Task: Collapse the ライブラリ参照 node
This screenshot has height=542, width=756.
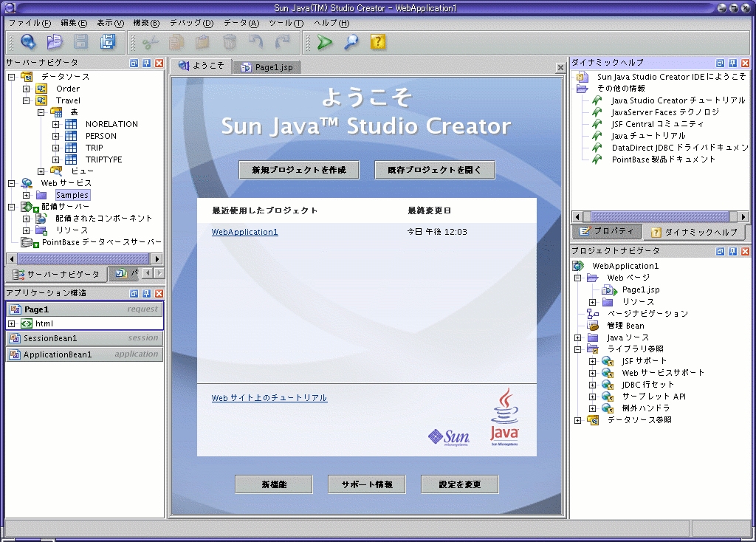Action: pyautogui.click(x=577, y=349)
